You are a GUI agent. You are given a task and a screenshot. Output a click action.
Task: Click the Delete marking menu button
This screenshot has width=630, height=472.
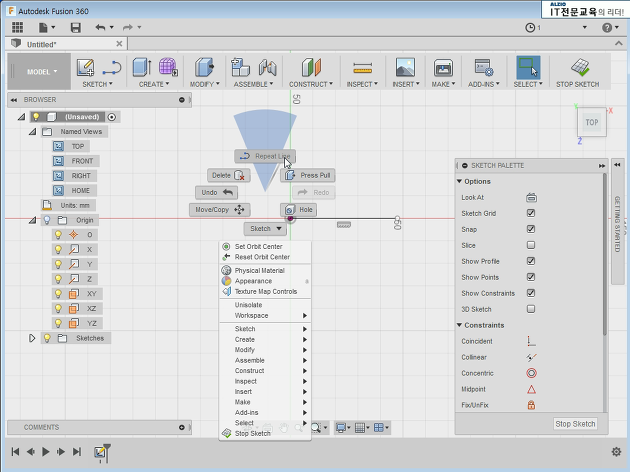point(229,175)
